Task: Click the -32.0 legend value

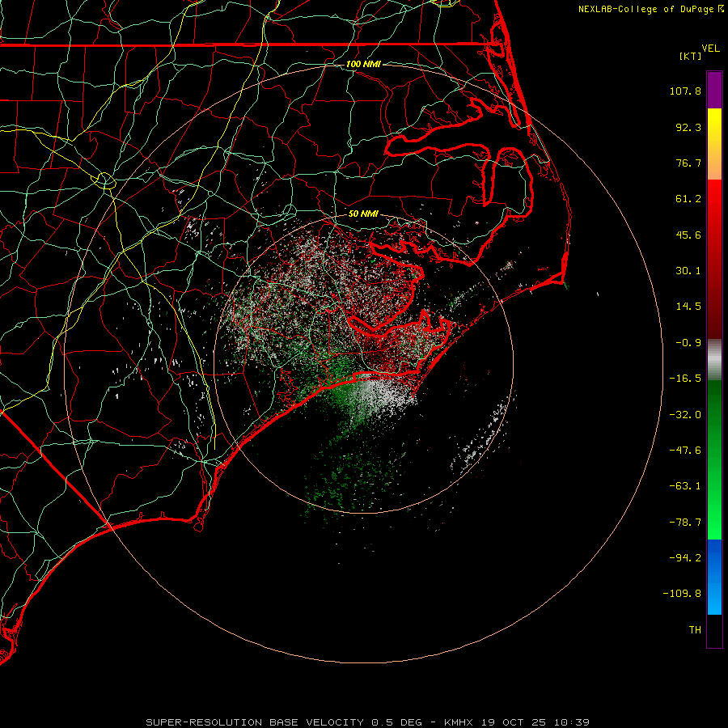Action: (685, 415)
